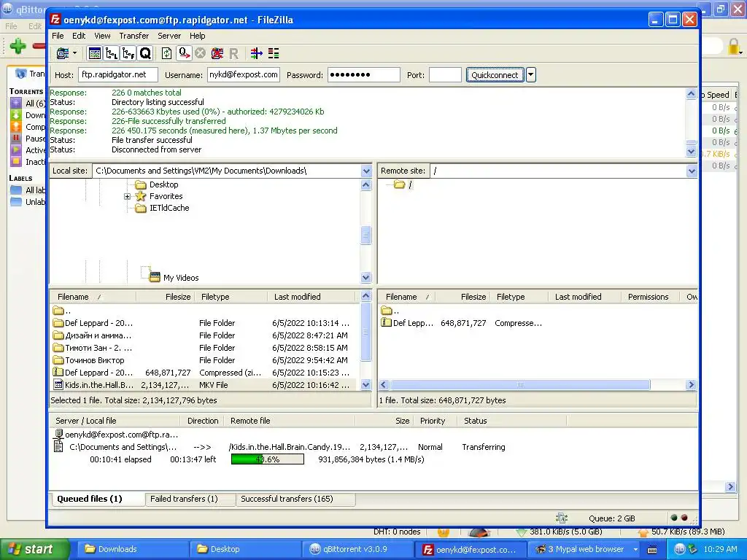Screen dimensions: 747x560
Task: Click lock icon in qBittorrent window
Action: 734,46
